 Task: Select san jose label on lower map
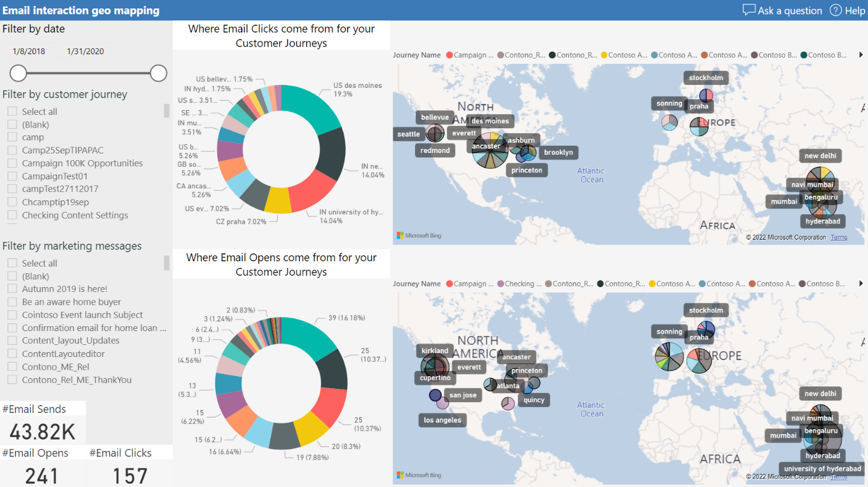463,395
